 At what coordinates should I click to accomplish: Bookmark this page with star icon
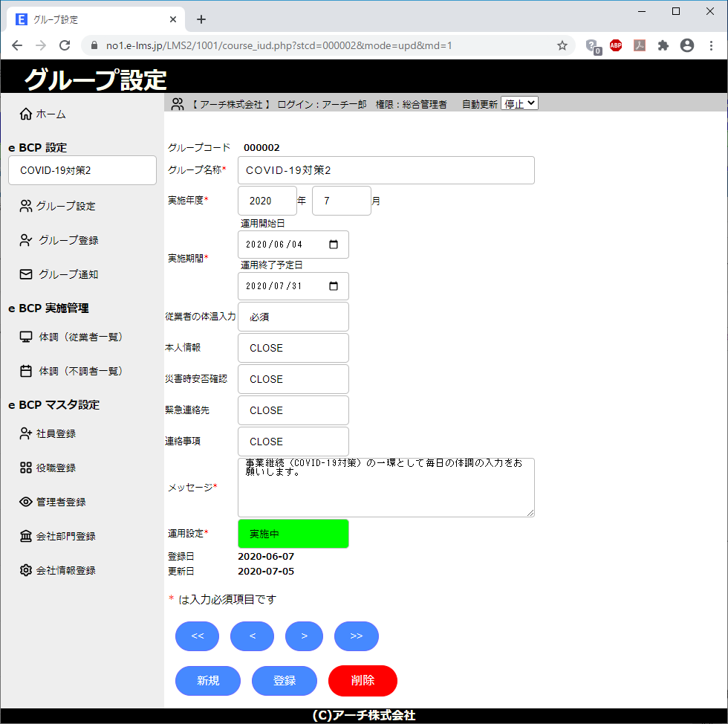tap(562, 45)
